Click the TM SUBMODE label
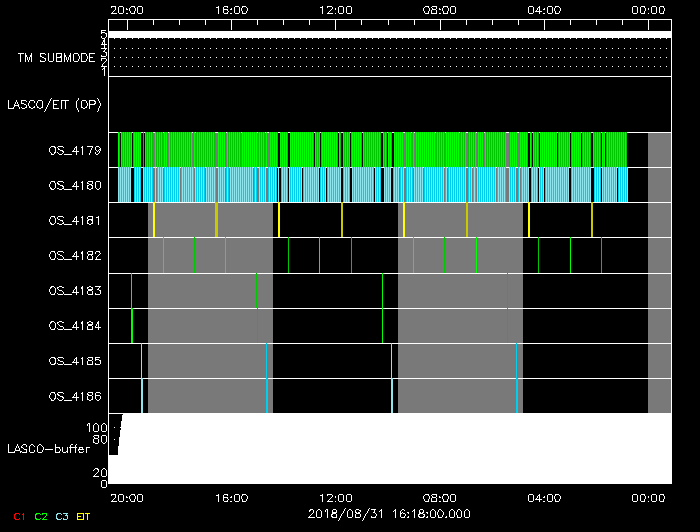700x532 pixels. tap(56, 58)
